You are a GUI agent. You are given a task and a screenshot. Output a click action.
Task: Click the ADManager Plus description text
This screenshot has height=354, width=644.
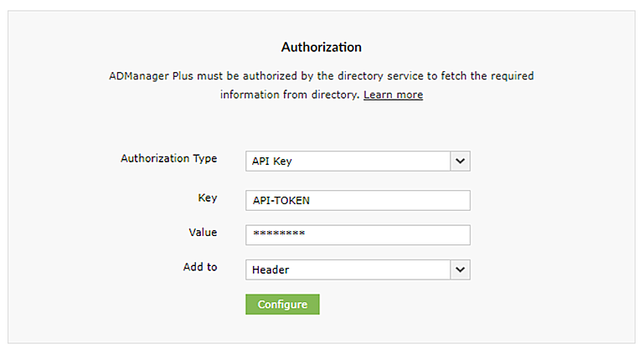[x=322, y=76]
